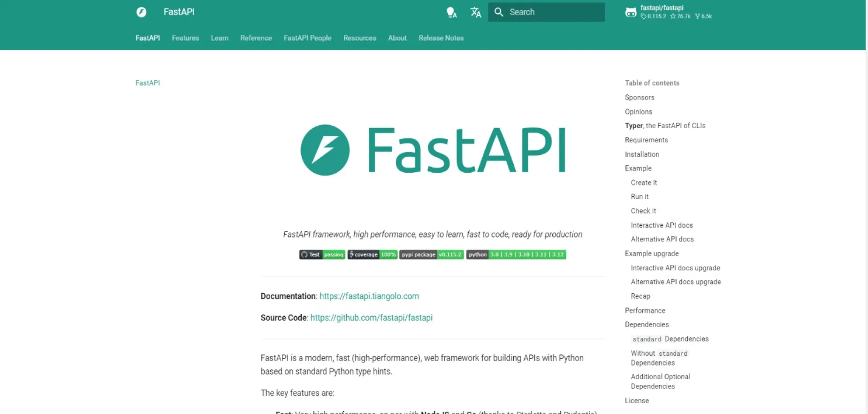Open the language selector icon

(x=476, y=12)
